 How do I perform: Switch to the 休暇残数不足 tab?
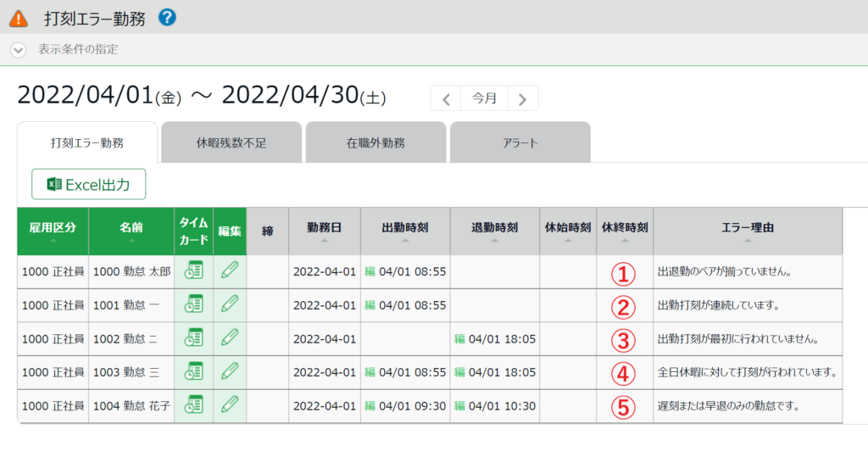(231, 142)
